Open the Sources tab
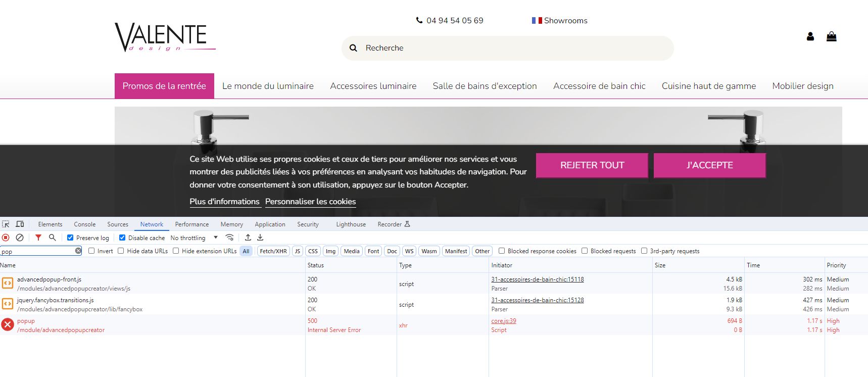 tap(118, 224)
